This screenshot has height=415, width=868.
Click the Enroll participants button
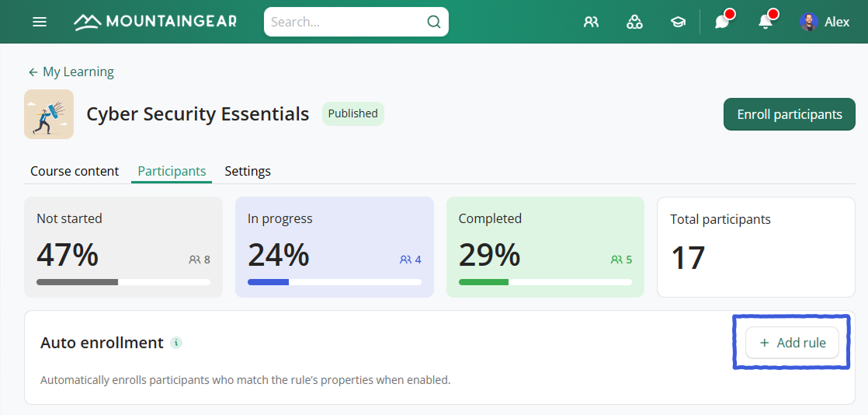click(x=789, y=114)
